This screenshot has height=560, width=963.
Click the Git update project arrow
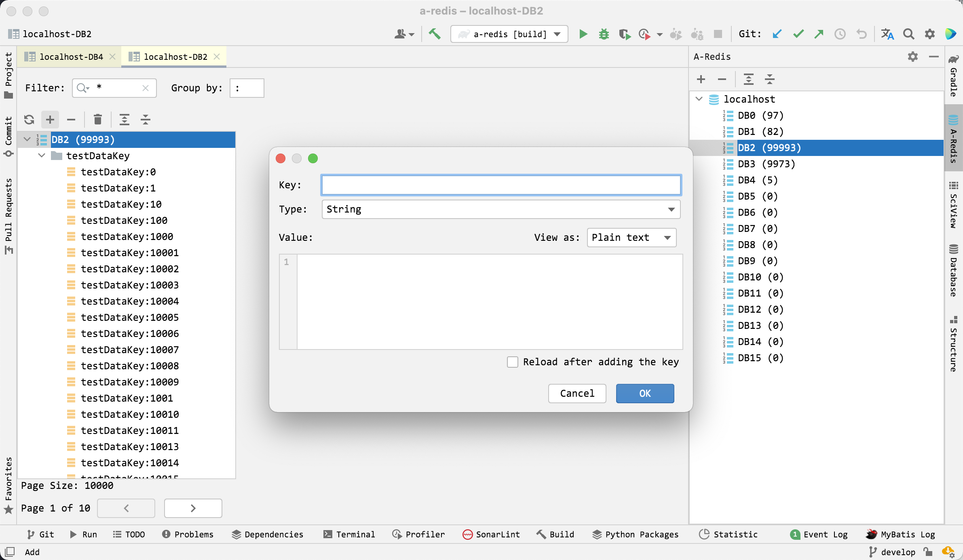tap(777, 34)
